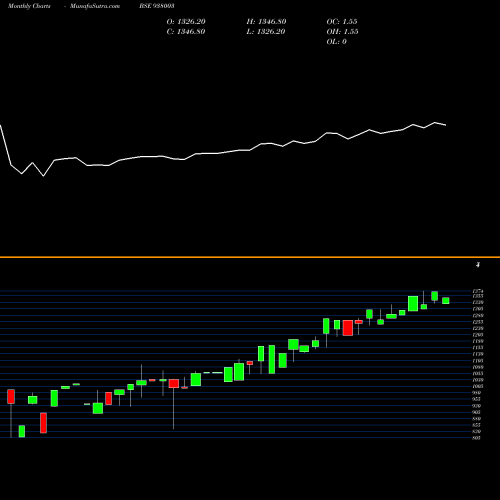500x500 pixels.
Task: Click the bottom price axis label "805"
Action: pyautogui.click(x=477, y=438)
